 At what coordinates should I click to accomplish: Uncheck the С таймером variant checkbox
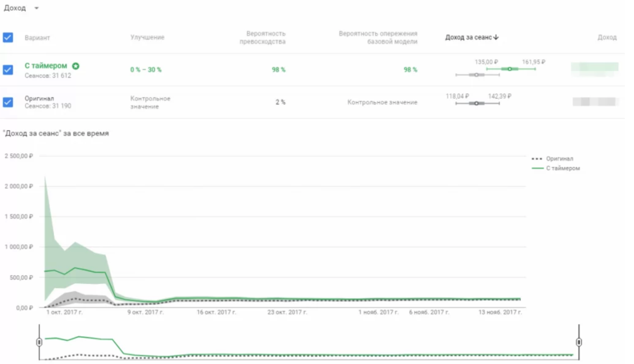(8, 70)
